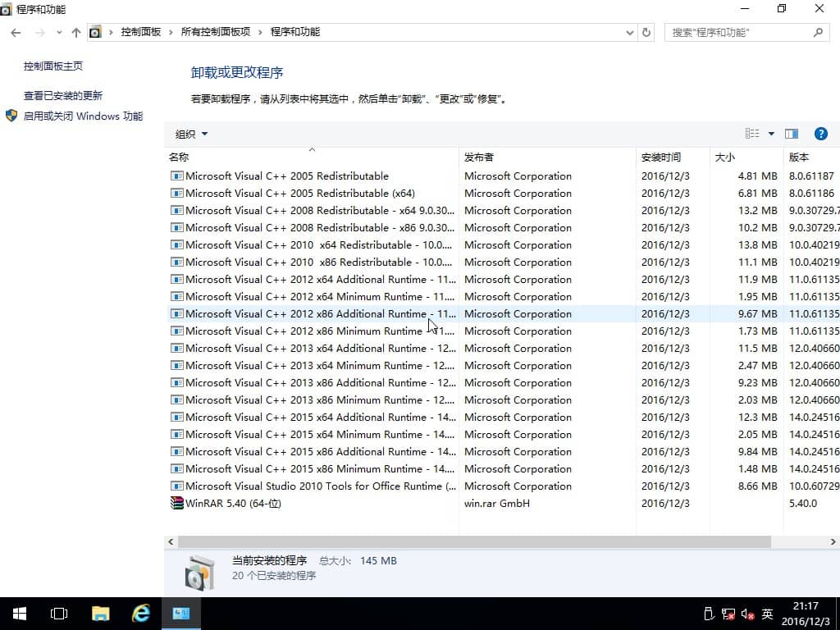Viewport: 840px width, 630px height.
Task: Select Visual C++ 2010 x64 Redistributable icon
Action: tap(177, 244)
